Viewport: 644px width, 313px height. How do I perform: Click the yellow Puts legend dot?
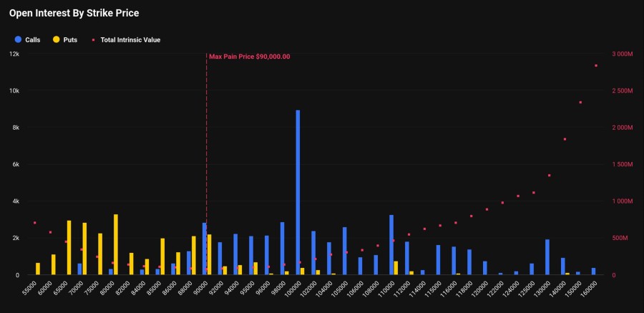click(56, 39)
